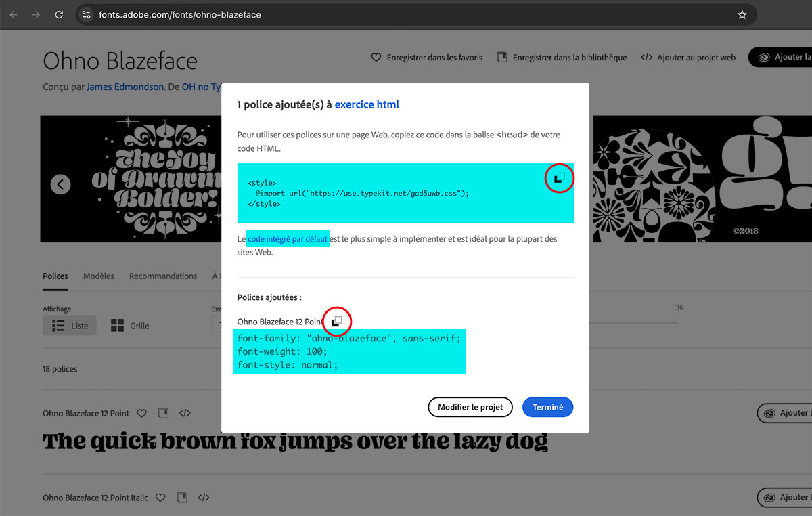Open the exercice html project link

coord(367,104)
